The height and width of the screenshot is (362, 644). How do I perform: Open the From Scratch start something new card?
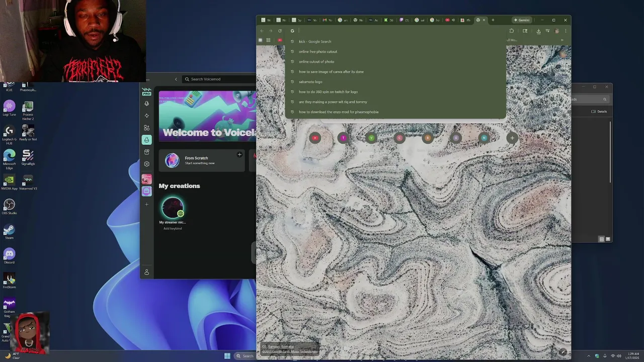202,160
